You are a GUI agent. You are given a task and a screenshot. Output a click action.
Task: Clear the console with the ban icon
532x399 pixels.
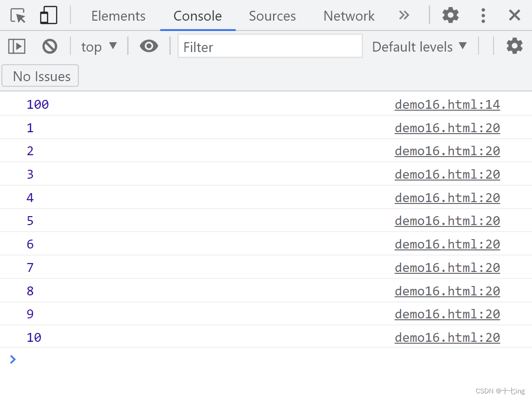tap(50, 46)
